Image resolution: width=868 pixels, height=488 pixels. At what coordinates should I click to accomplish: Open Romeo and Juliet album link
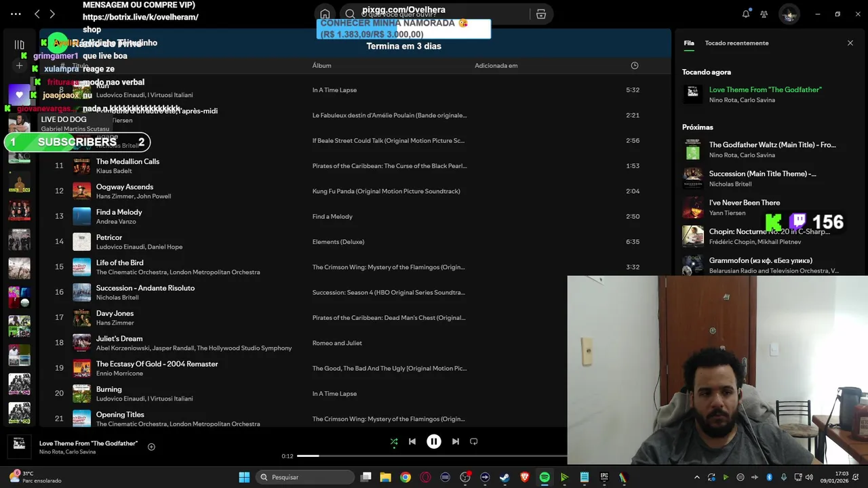click(x=337, y=343)
